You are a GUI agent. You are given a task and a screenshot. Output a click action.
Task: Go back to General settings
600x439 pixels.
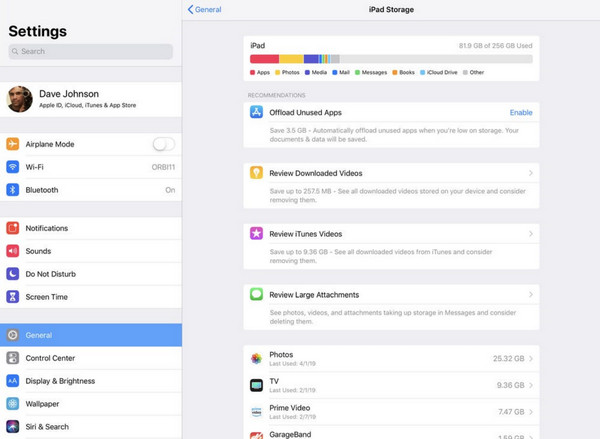click(x=204, y=10)
